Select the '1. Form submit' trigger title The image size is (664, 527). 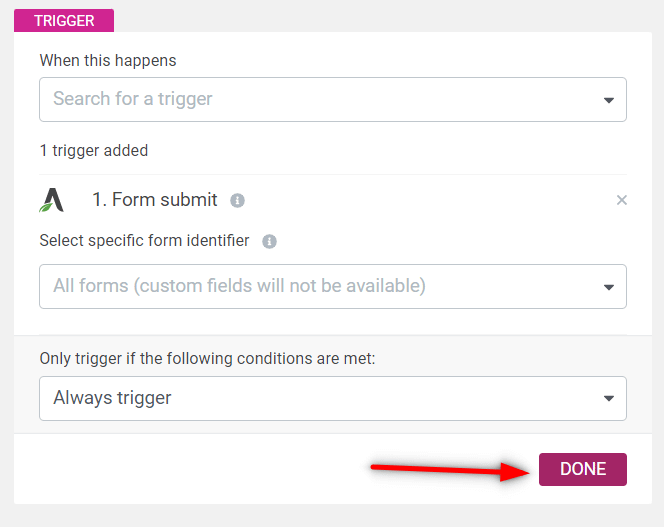(x=155, y=200)
